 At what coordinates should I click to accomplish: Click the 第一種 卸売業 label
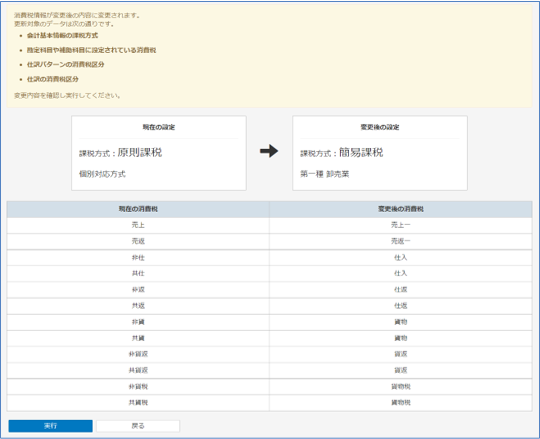pyautogui.click(x=324, y=174)
